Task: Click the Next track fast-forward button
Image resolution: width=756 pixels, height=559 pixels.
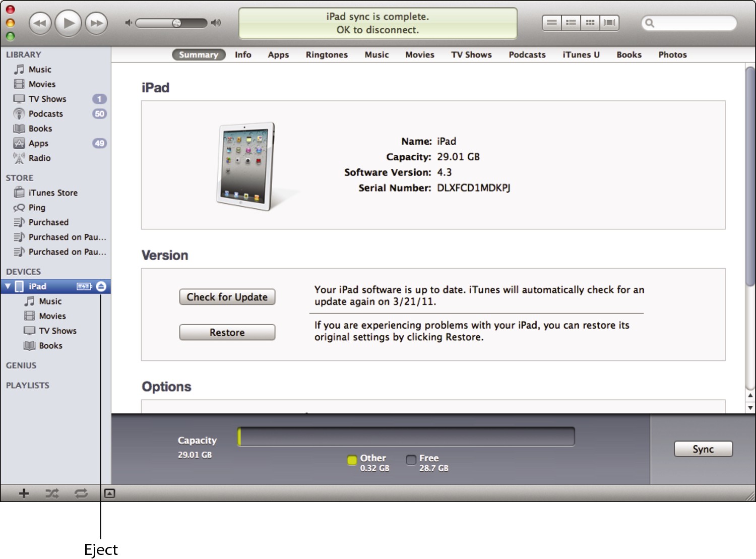Action: click(96, 23)
